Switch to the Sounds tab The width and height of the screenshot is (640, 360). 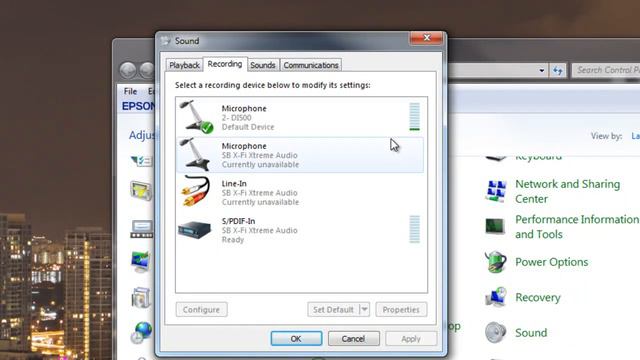(x=263, y=65)
